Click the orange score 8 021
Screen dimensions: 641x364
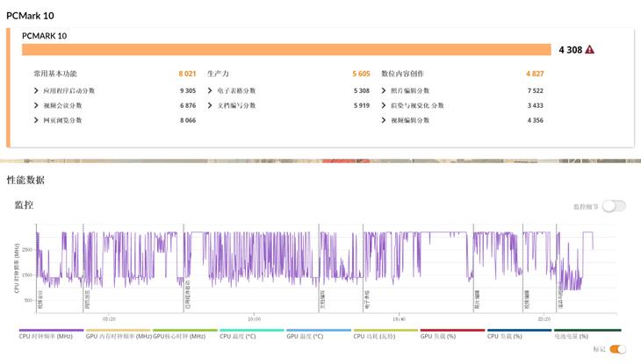[x=187, y=74]
